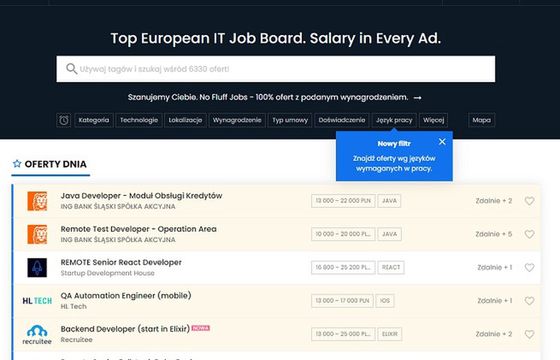Click the 13 000 – 17 000 PLN salary tag
This screenshot has width=560, height=360.
tap(342, 301)
